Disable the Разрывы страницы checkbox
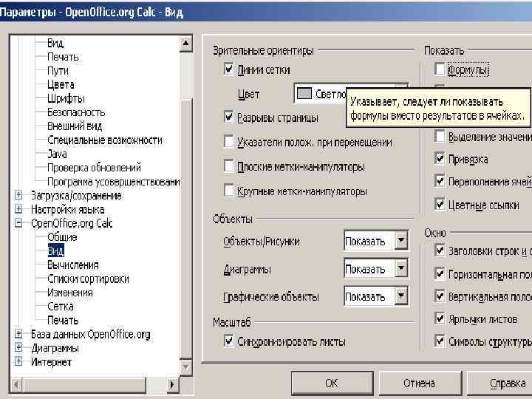 pyautogui.click(x=229, y=117)
